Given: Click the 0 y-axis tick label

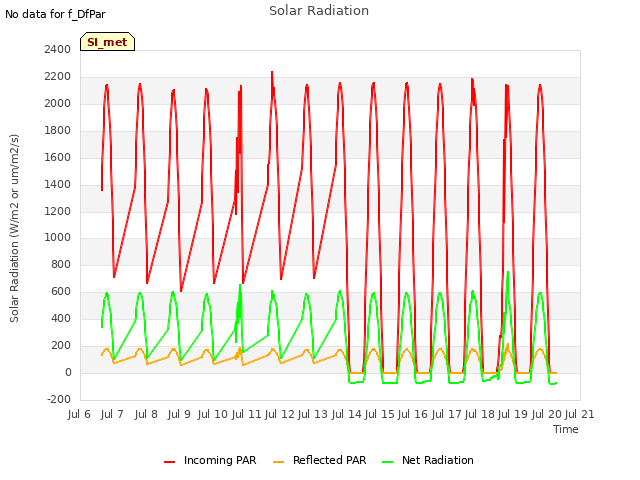Looking at the screenshot, I should point(68,373).
